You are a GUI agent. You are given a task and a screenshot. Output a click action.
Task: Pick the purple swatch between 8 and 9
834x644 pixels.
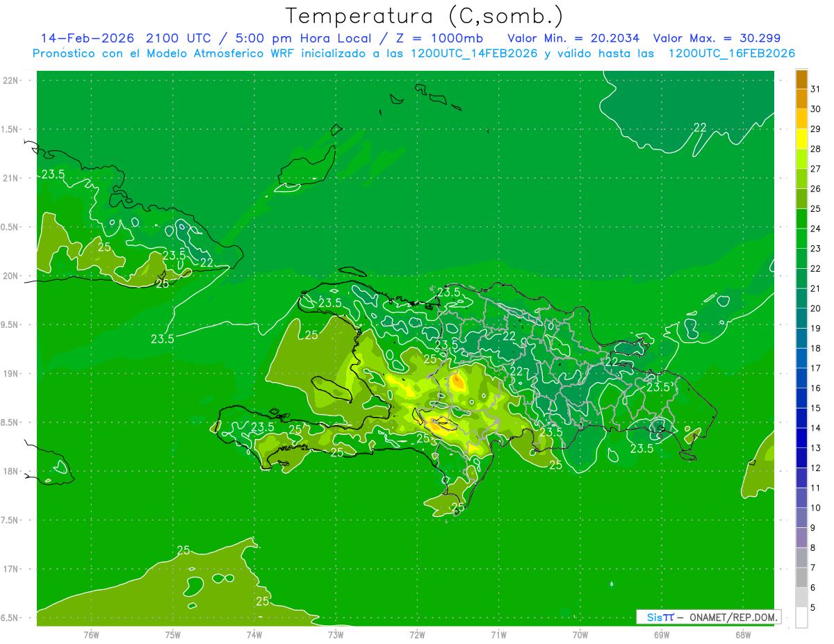point(801,538)
